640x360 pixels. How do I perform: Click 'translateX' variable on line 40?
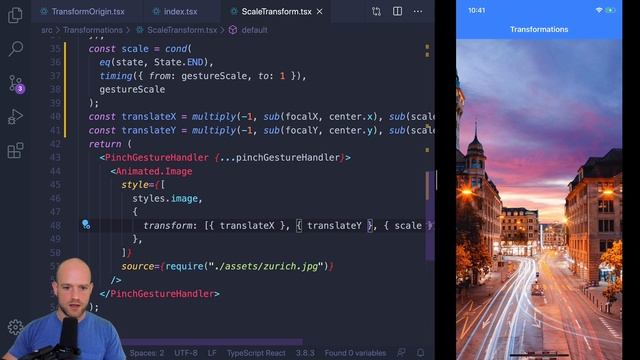pos(149,117)
